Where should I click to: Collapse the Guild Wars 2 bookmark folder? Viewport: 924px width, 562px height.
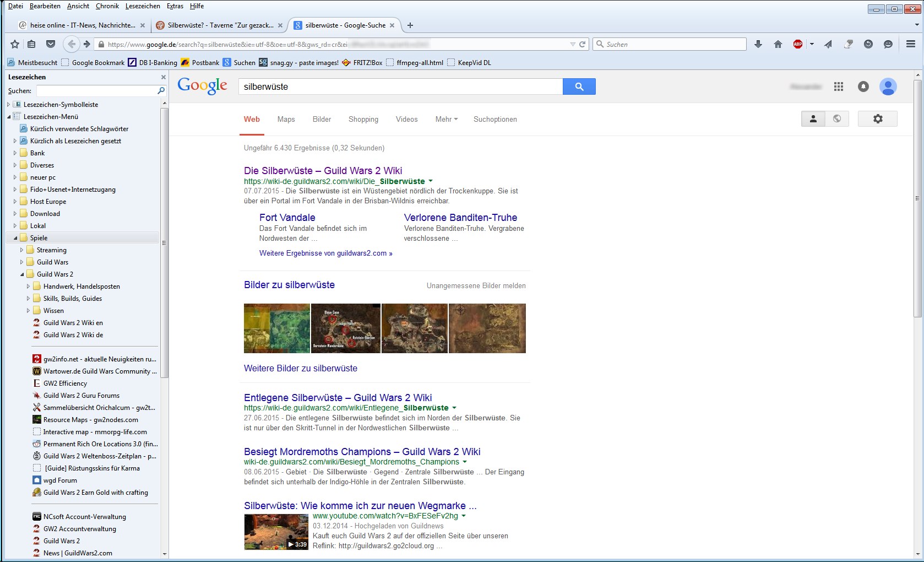click(x=22, y=274)
